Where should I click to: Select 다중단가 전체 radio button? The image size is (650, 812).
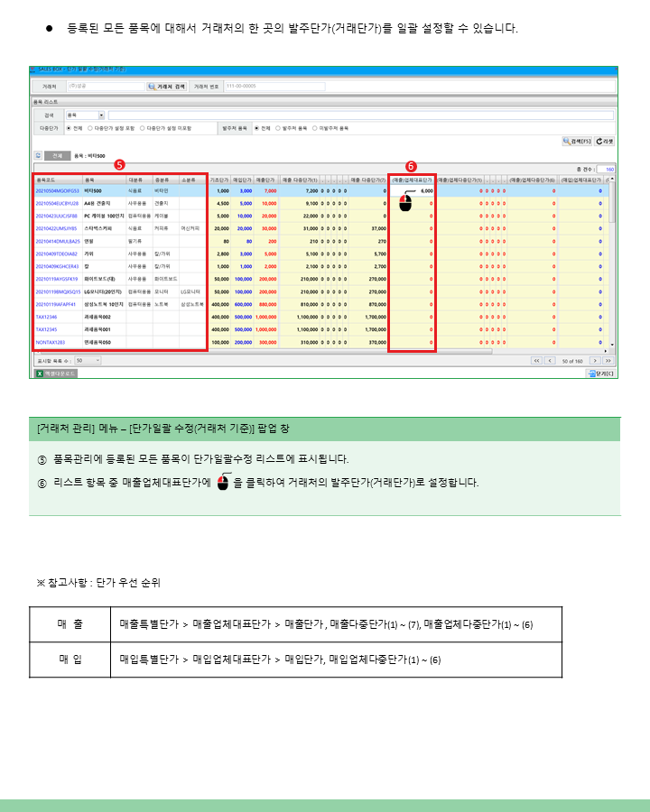click(69, 128)
